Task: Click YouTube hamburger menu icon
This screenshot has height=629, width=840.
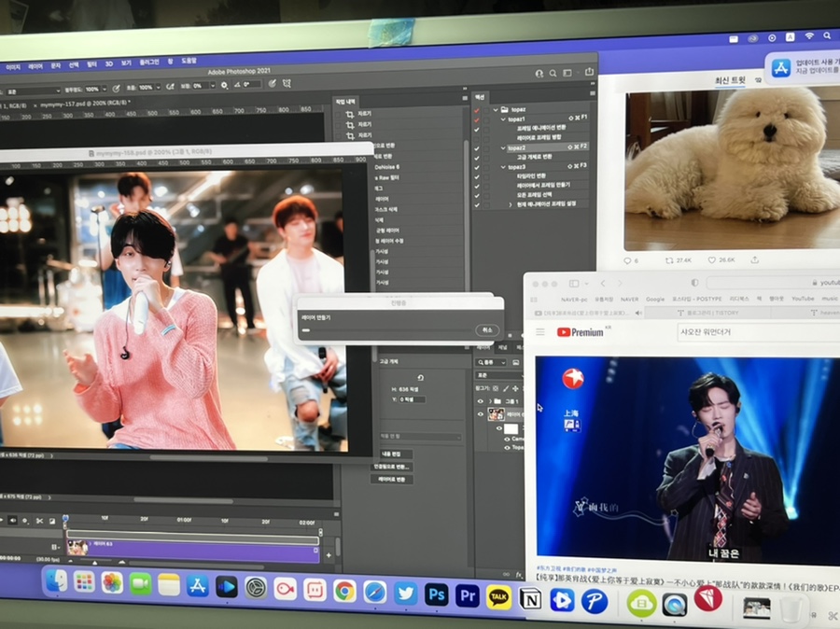Action: click(540, 332)
